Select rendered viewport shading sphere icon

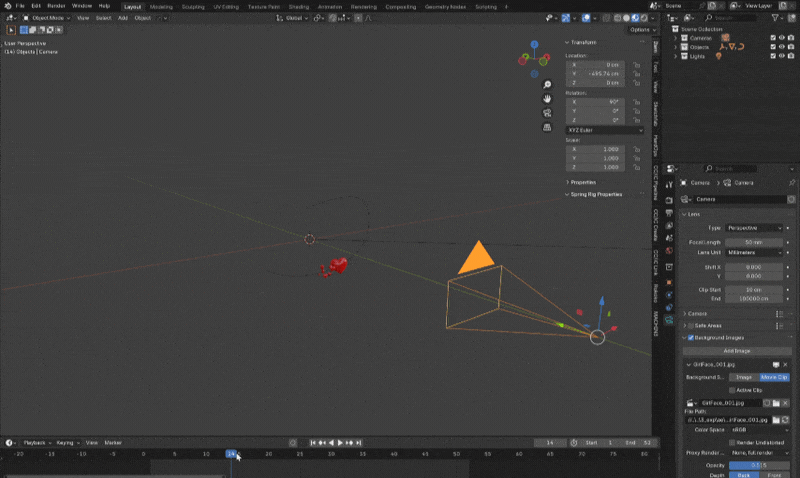pyautogui.click(x=642, y=18)
